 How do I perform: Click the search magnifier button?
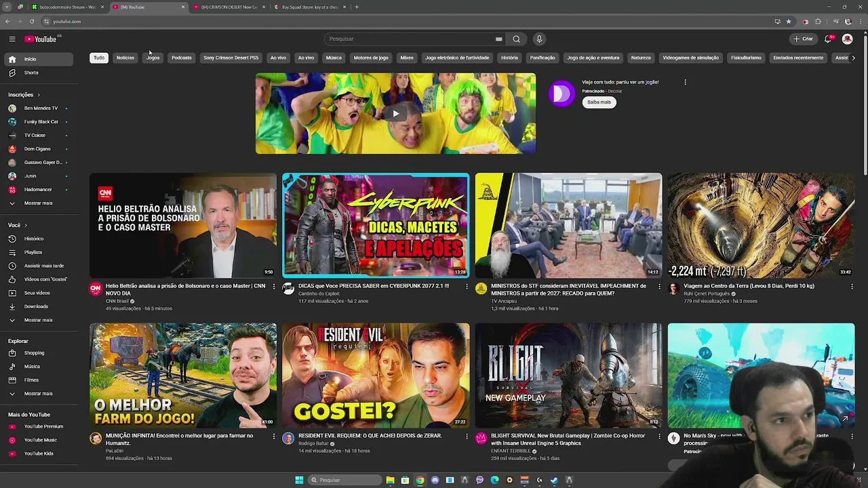[516, 39]
